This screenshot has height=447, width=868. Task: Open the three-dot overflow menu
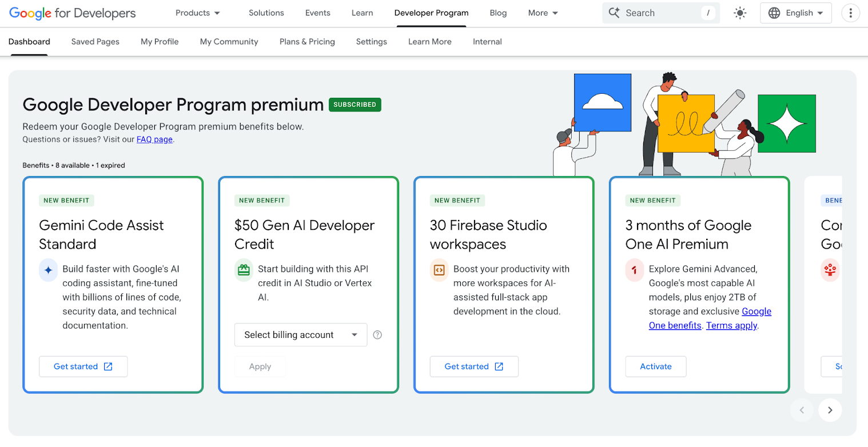tap(851, 13)
